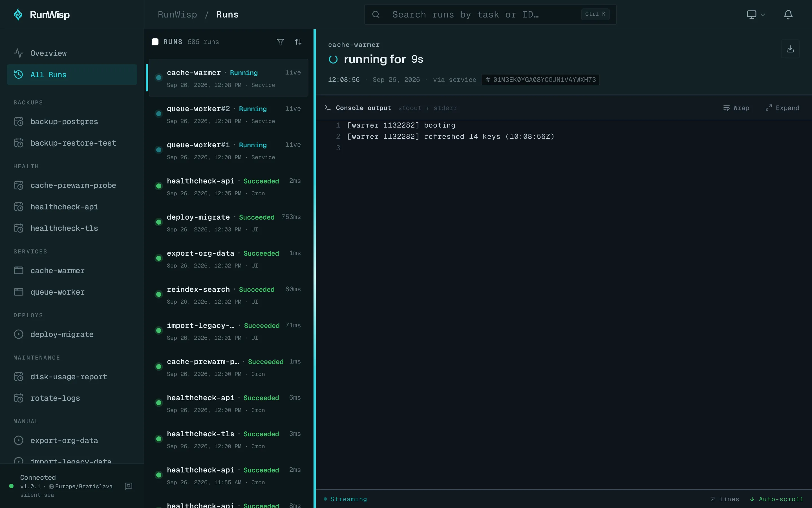The width and height of the screenshot is (812, 508).
Task: Select the queue-worker#2 running run
Action: [x=228, y=114]
